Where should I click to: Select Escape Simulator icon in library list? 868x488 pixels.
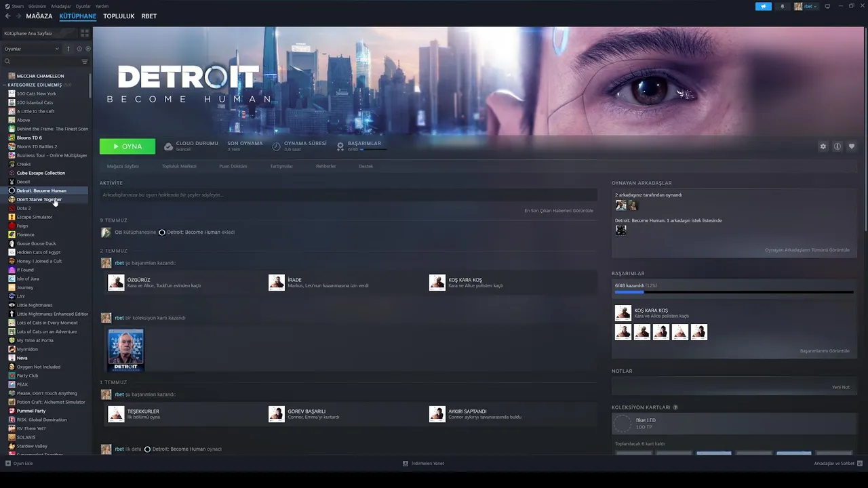[12, 217]
